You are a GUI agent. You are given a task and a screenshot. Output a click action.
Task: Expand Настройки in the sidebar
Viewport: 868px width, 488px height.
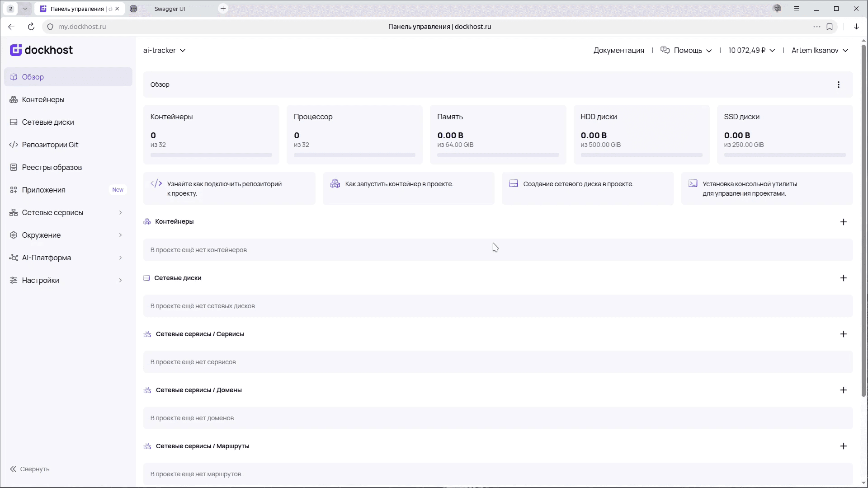[68, 280]
